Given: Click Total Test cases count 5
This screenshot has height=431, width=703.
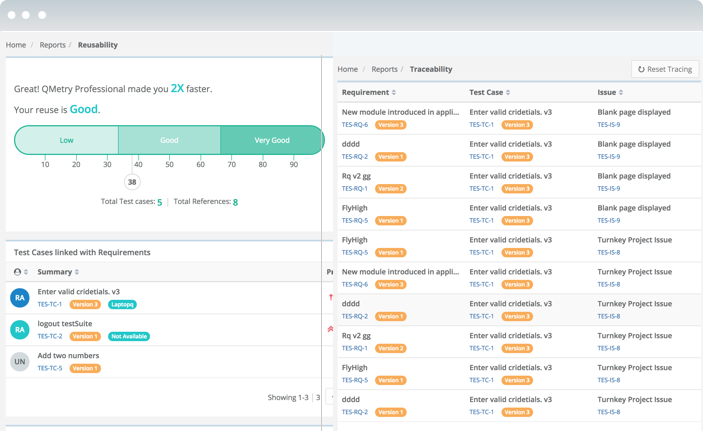Looking at the screenshot, I should click(160, 202).
